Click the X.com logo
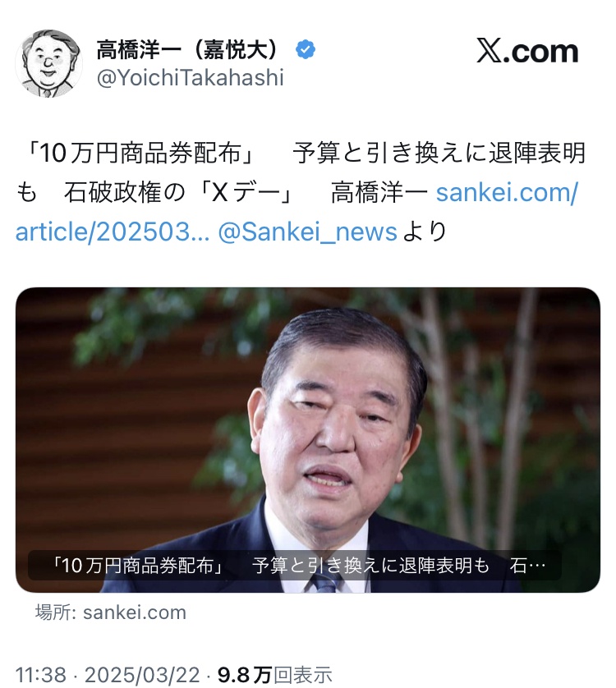Screen dimensions: 616x688 pyautogui.click(x=527, y=52)
